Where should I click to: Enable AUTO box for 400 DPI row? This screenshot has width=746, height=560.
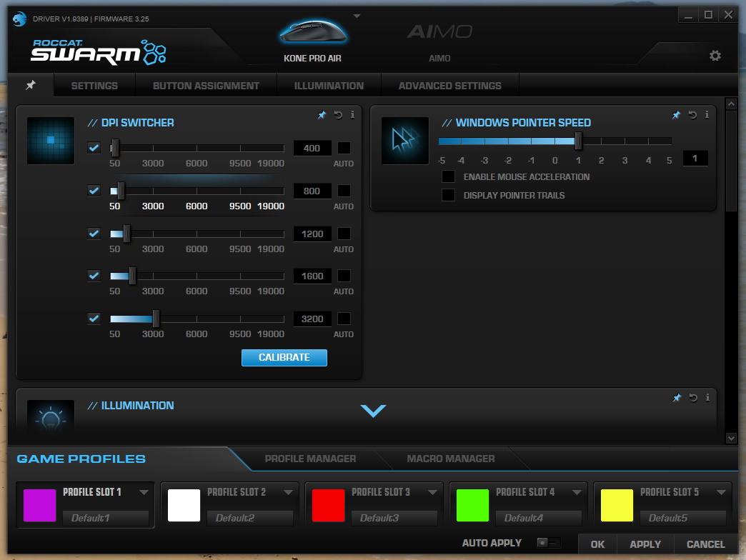coord(344,148)
